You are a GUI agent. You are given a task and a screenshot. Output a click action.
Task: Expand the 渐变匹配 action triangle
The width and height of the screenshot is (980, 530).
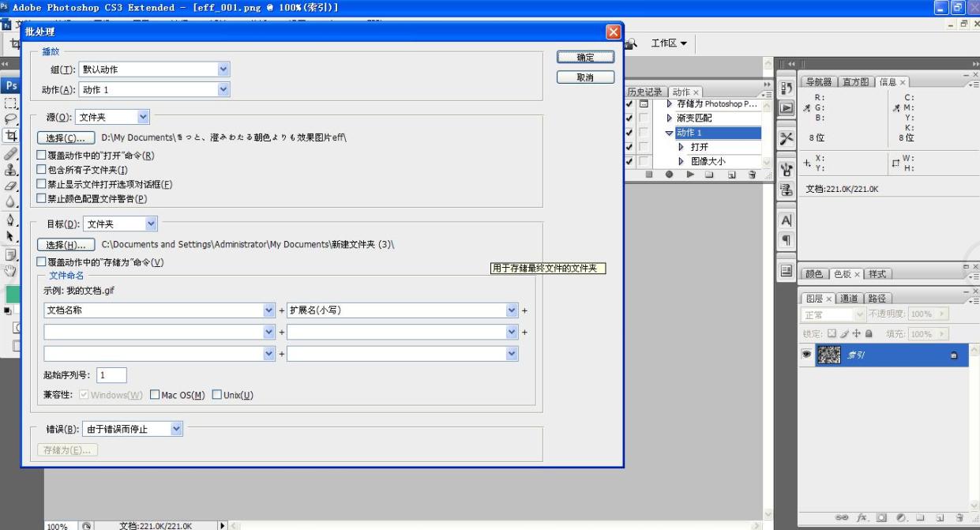[x=670, y=118]
